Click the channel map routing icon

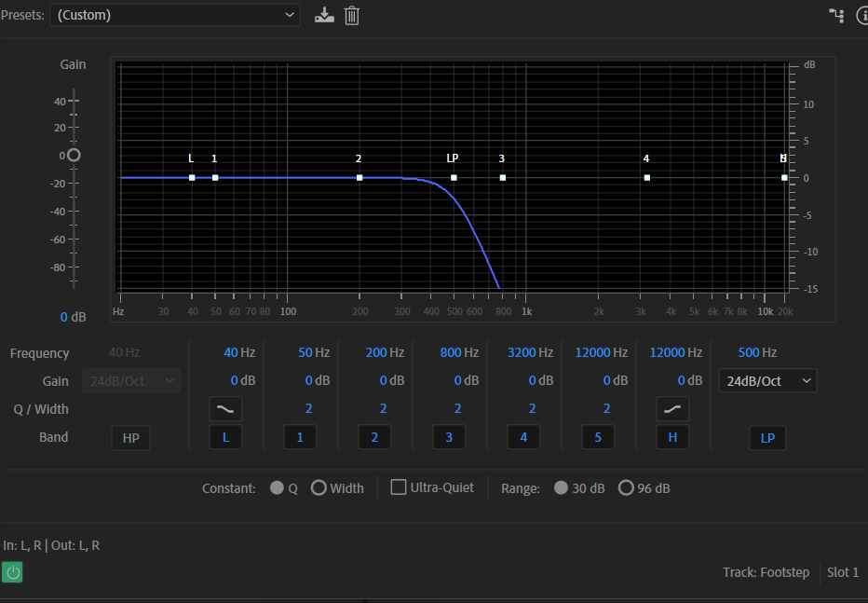pyautogui.click(x=835, y=15)
